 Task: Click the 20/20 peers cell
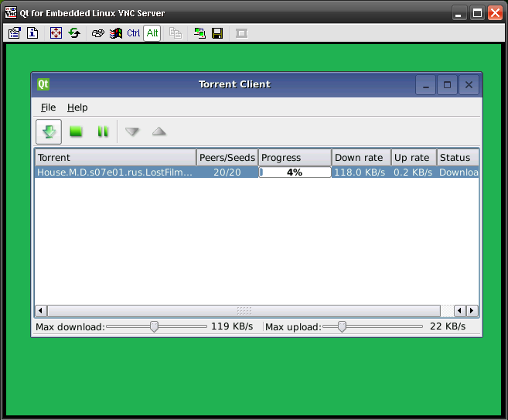point(227,172)
